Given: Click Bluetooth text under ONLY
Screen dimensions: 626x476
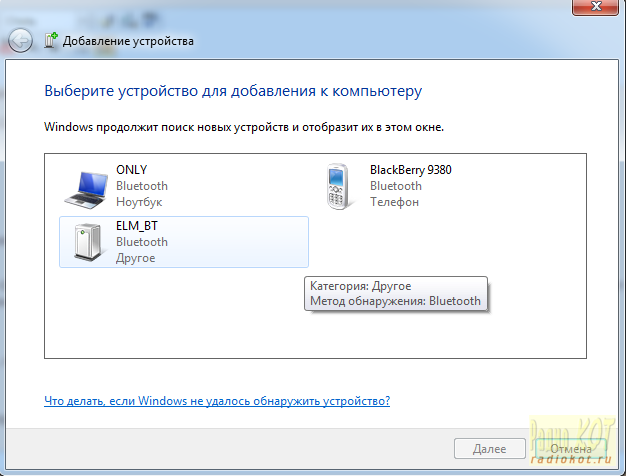Looking at the screenshot, I should (142, 186).
